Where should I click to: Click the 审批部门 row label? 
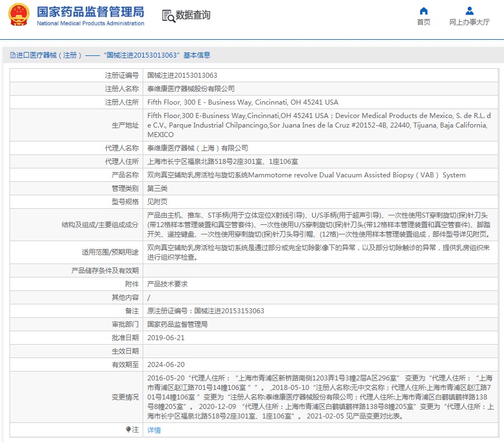[125, 325]
